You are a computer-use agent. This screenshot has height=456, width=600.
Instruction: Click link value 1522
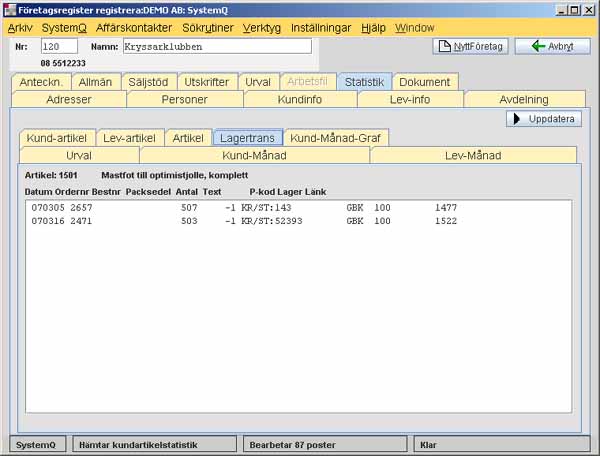pos(446,221)
